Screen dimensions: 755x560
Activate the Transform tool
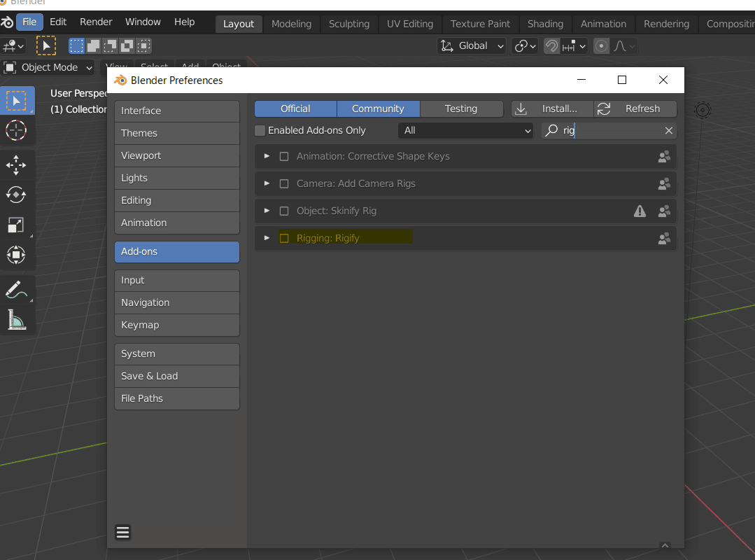(x=16, y=255)
